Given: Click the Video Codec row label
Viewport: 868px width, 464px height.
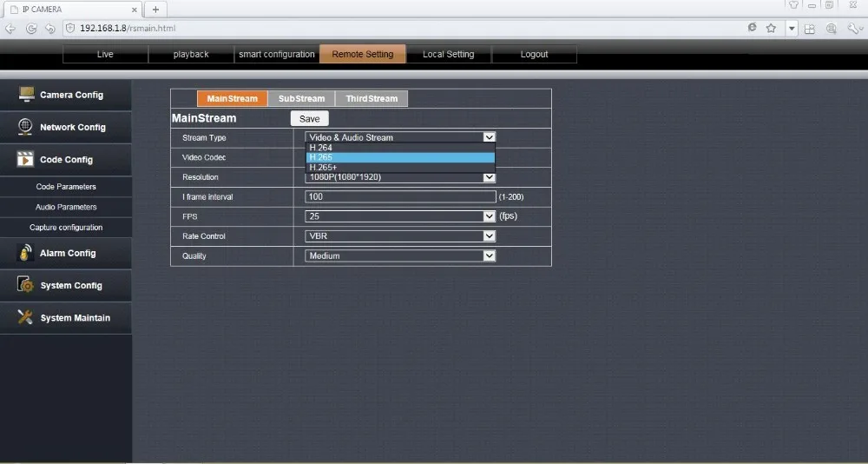Looking at the screenshot, I should [x=204, y=157].
